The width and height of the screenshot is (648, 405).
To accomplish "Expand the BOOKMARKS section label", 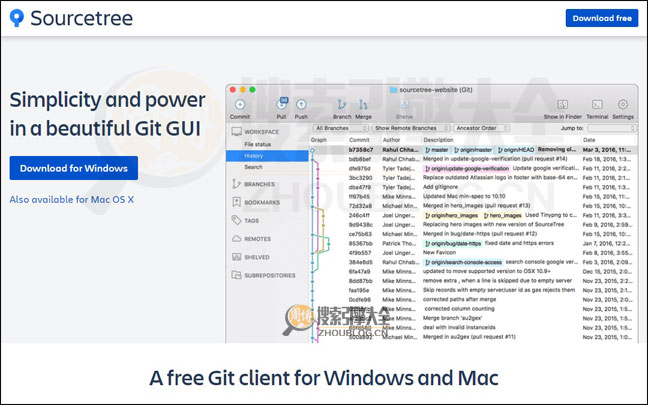I will click(262, 202).
